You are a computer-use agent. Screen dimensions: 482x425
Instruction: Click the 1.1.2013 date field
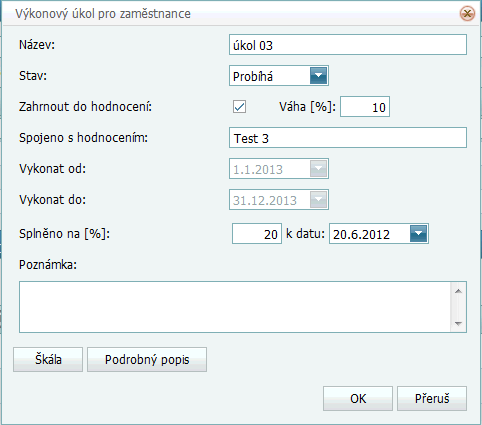[x=279, y=169]
